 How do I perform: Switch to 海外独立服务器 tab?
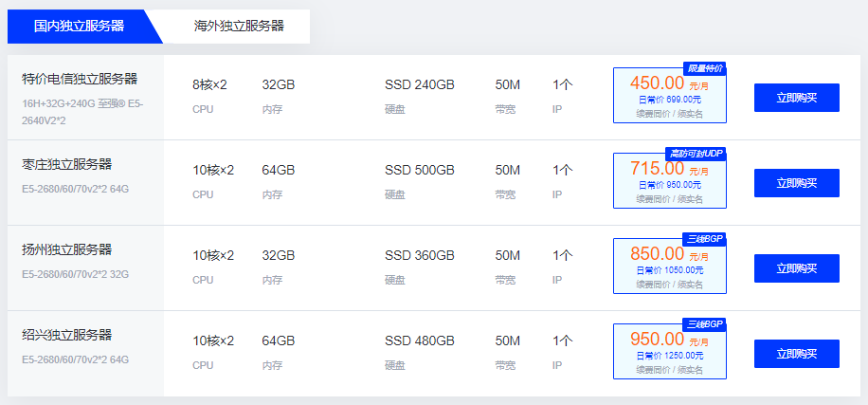click(x=239, y=27)
